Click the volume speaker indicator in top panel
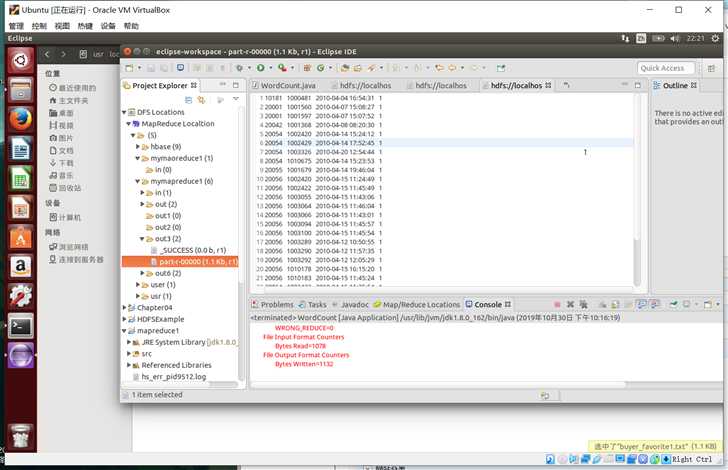 tap(675, 38)
